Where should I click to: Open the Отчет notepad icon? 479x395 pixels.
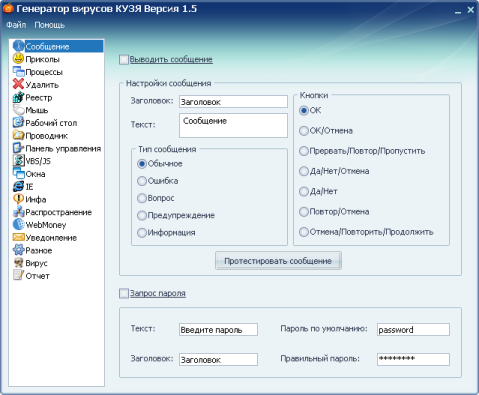(18, 275)
